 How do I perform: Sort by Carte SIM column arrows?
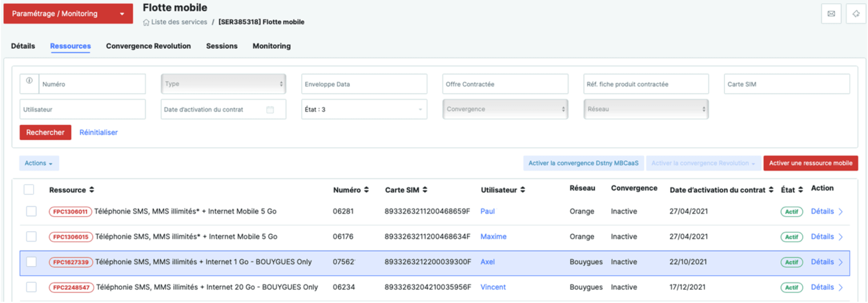click(425, 190)
